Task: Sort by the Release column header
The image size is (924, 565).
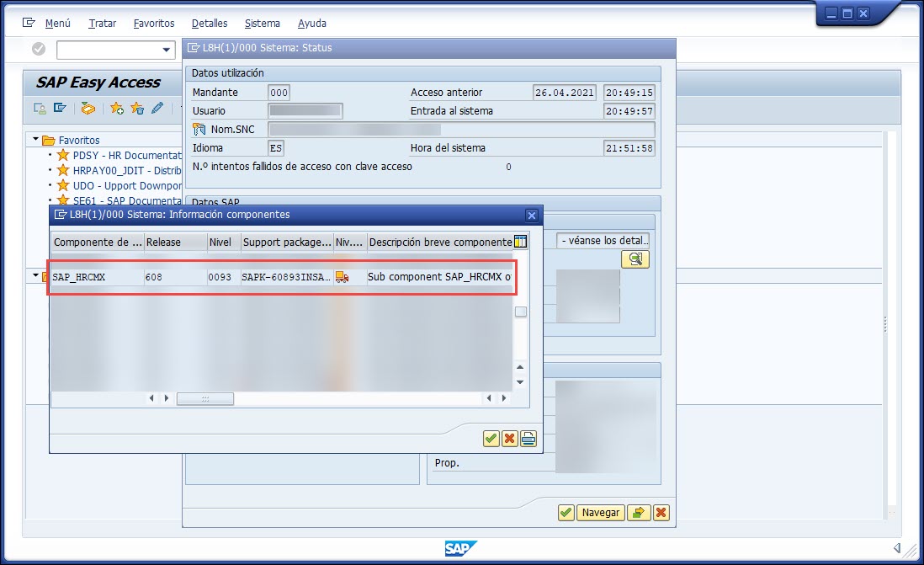Action: (174, 243)
